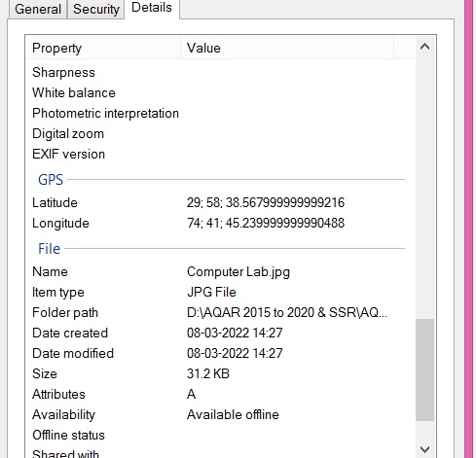The height and width of the screenshot is (458, 476).
Task: Click the Computer Lab.jpg name value
Action: click(x=238, y=272)
